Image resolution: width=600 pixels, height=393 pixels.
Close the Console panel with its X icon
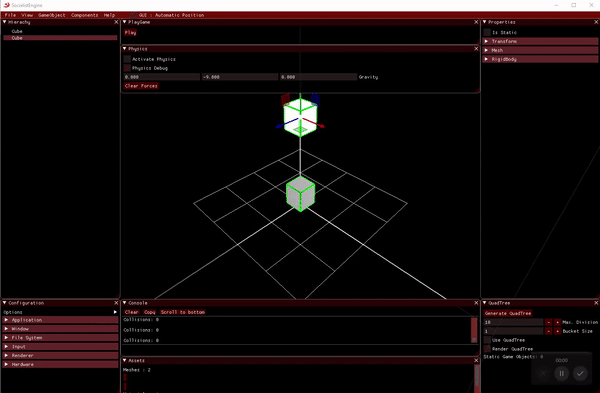[476, 303]
